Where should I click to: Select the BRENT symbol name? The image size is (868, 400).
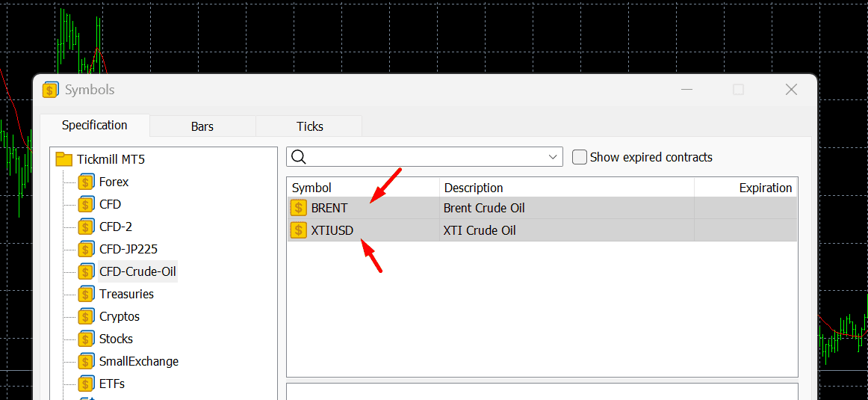click(329, 209)
